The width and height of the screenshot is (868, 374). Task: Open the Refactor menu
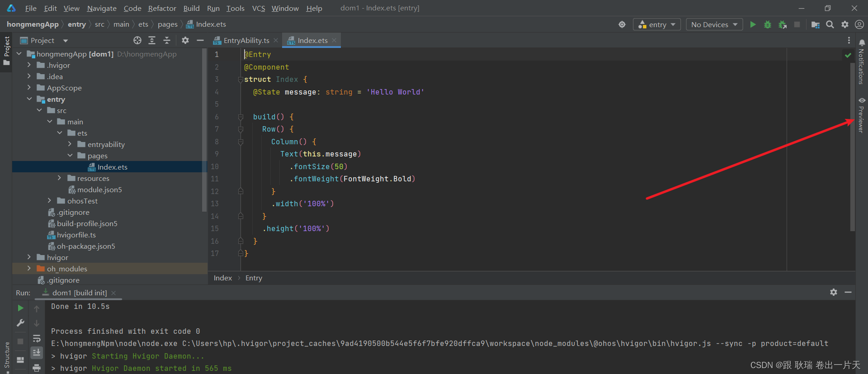click(x=162, y=8)
